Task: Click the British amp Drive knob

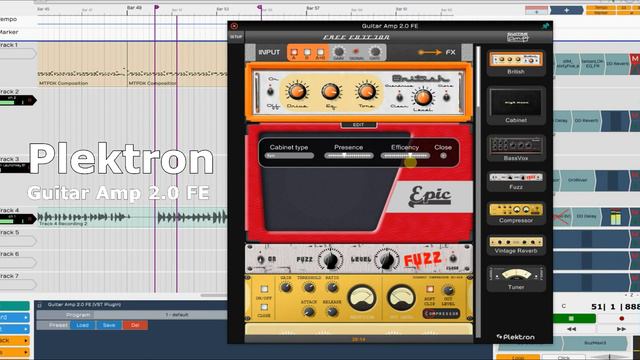Action: 298,91
